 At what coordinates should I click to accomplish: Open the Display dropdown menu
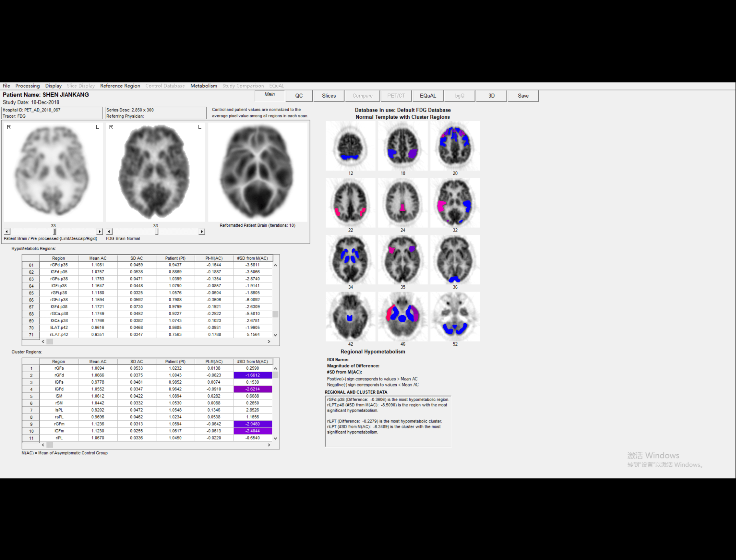[53, 86]
